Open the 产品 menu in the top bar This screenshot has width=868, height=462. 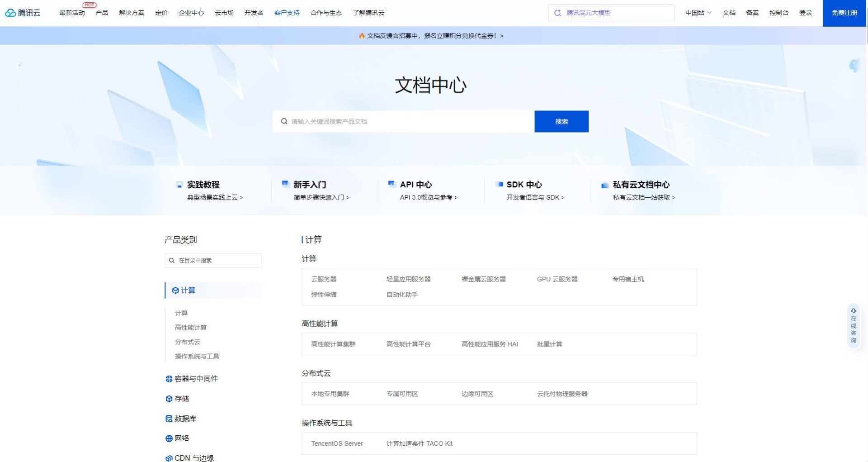[x=101, y=13]
